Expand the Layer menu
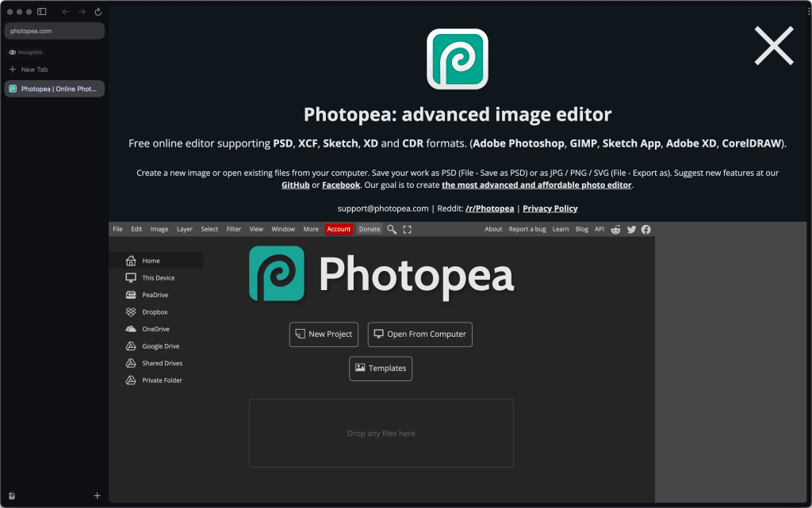 [184, 229]
